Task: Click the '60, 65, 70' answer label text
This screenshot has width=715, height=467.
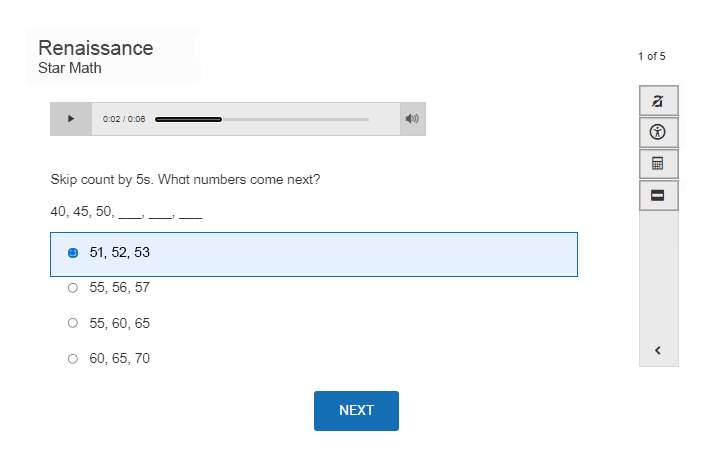Action: click(x=120, y=358)
